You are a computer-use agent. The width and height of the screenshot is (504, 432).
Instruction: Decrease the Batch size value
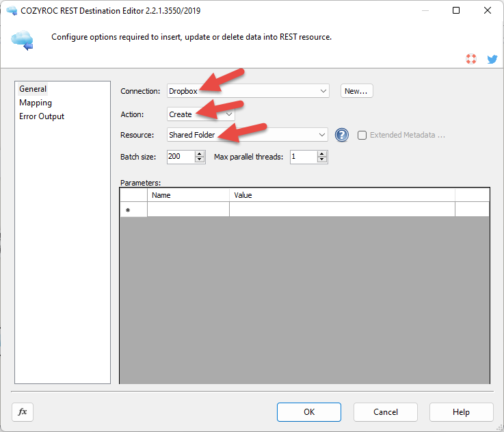coord(200,160)
